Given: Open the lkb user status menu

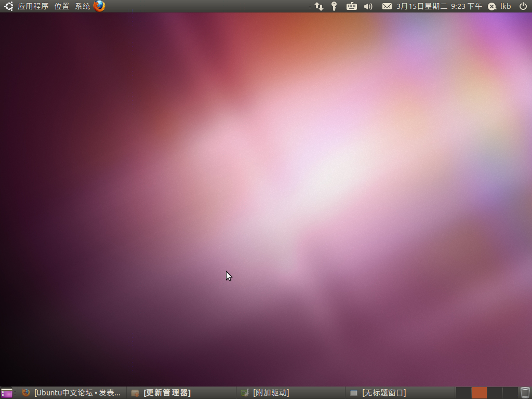Looking at the screenshot, I should (499, 6).
